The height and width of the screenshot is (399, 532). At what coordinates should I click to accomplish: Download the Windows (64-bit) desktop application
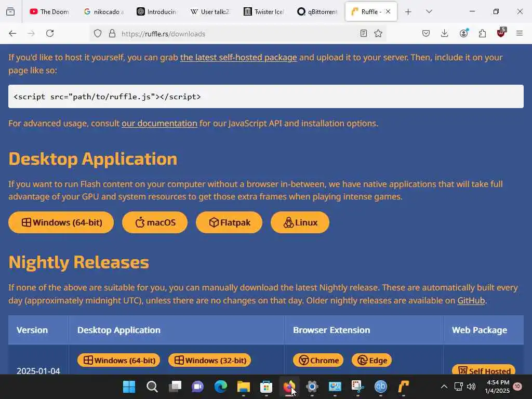click(x=61, y=222)
